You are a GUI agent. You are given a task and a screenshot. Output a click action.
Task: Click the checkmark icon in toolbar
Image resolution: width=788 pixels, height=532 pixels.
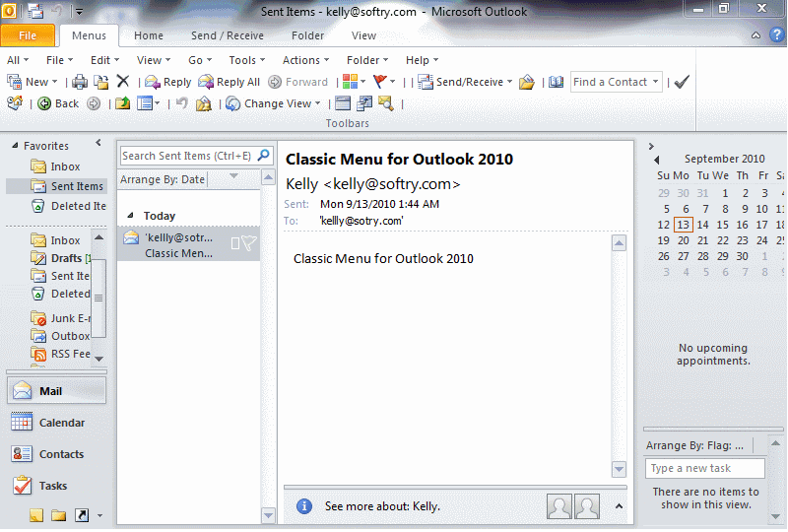coord(682,82)
